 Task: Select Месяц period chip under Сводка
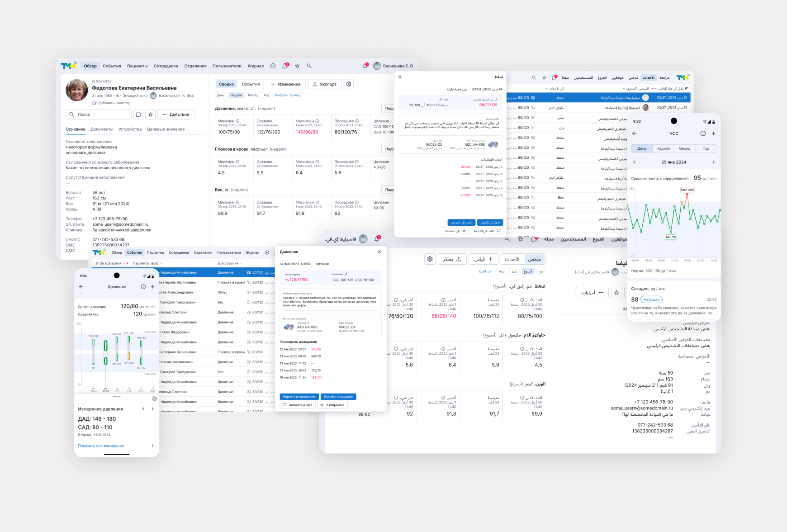252,95
